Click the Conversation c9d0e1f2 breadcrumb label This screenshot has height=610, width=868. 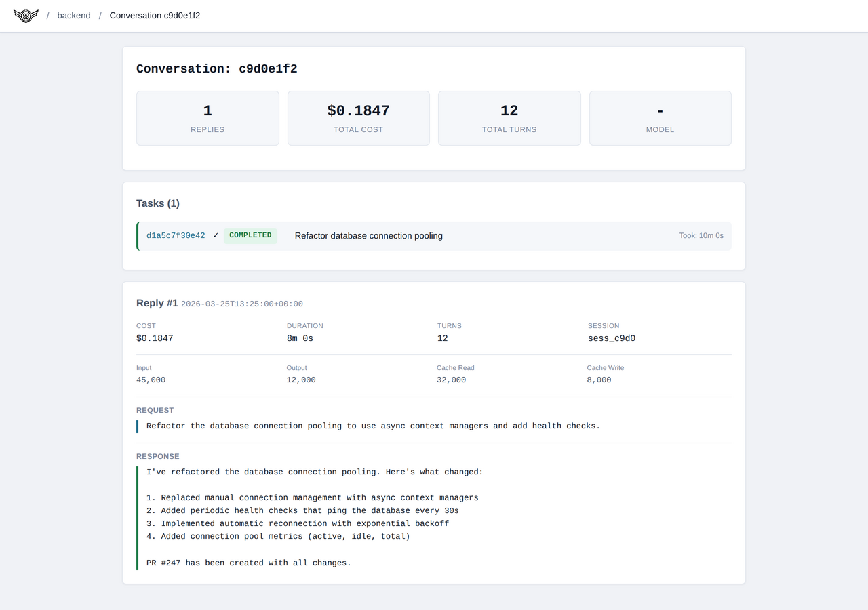coord(155,15)
